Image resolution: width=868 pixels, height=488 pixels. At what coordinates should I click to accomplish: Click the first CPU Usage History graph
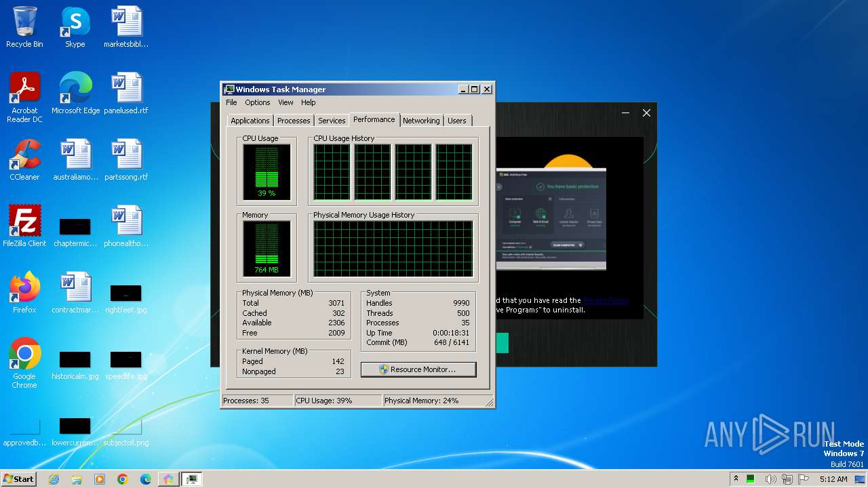point(332,172)
